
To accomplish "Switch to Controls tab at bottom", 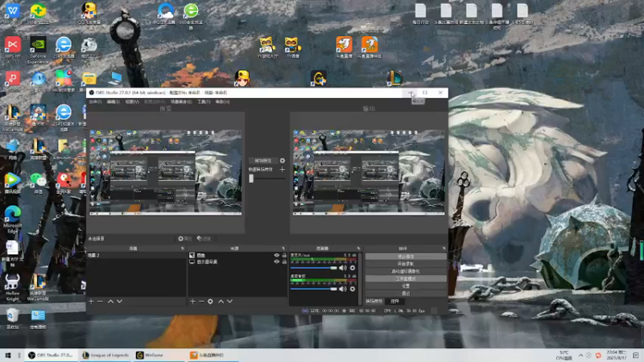I will tap(394, 301).
